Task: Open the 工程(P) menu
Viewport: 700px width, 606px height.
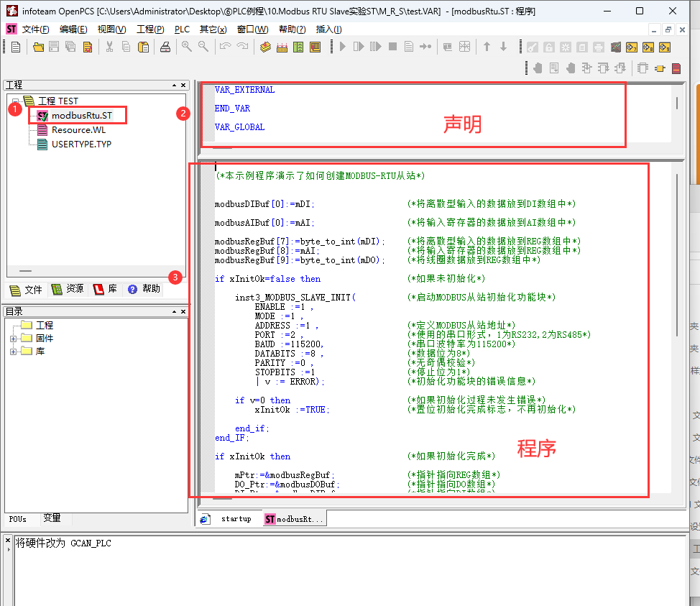Action: click(150, 29)
